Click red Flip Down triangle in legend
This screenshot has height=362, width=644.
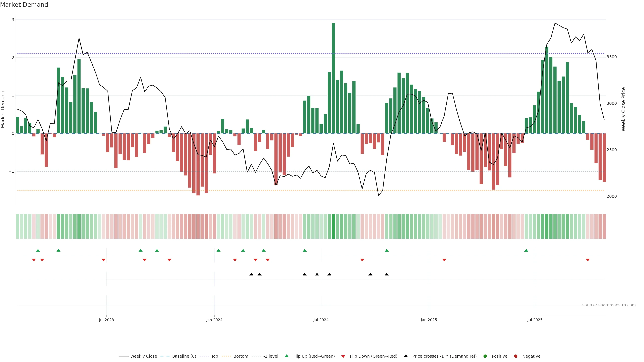[343, 356]
